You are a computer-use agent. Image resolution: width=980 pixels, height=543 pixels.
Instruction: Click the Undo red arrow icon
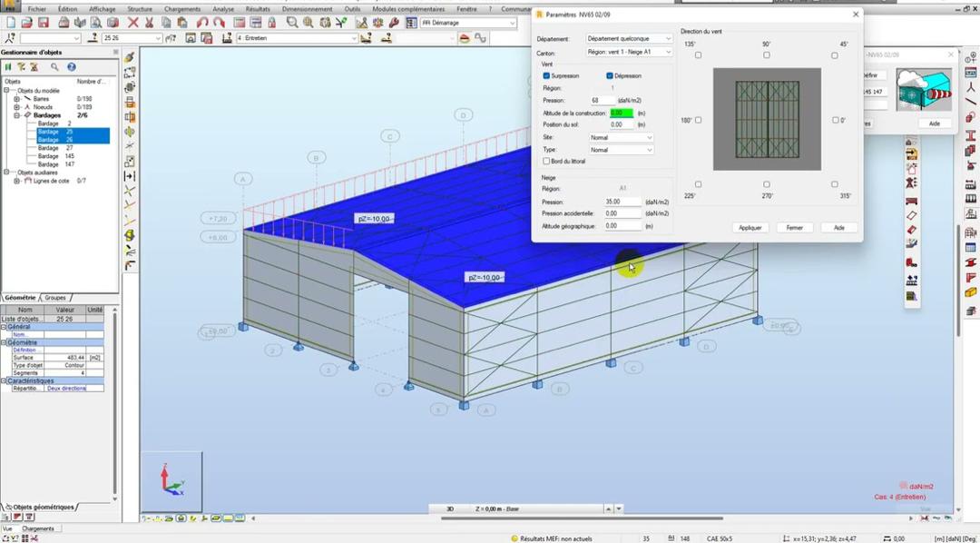click(202, 23)
